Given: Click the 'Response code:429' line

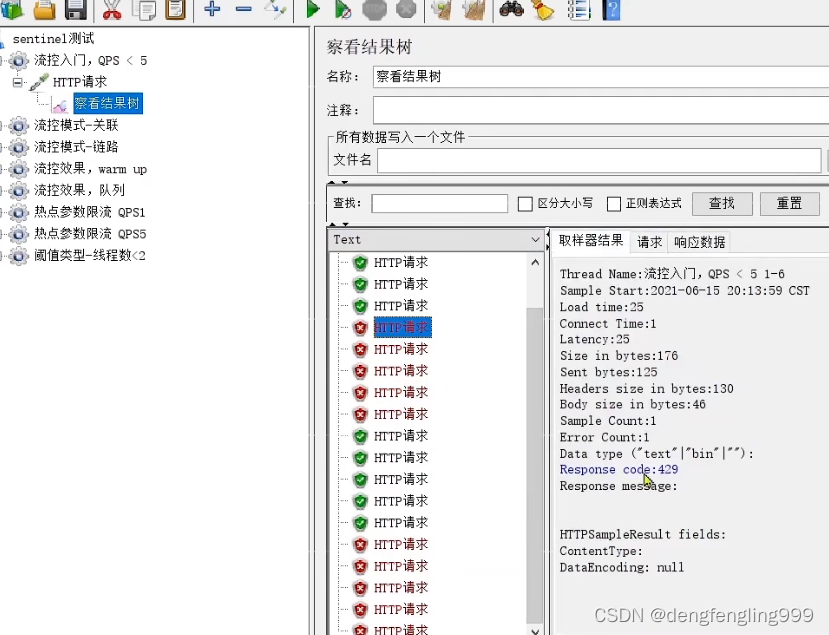Looking at the screenshot, I should (619, 470).
